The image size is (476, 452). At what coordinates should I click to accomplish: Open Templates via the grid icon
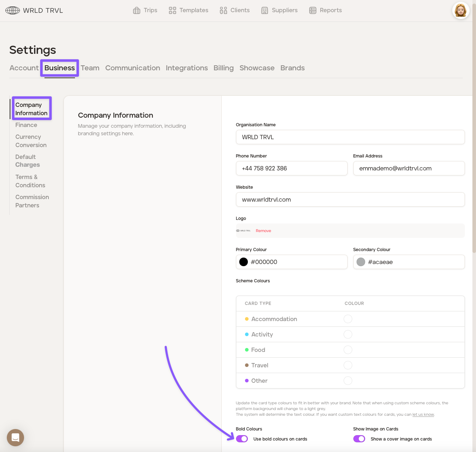click(x=173, y=10)
